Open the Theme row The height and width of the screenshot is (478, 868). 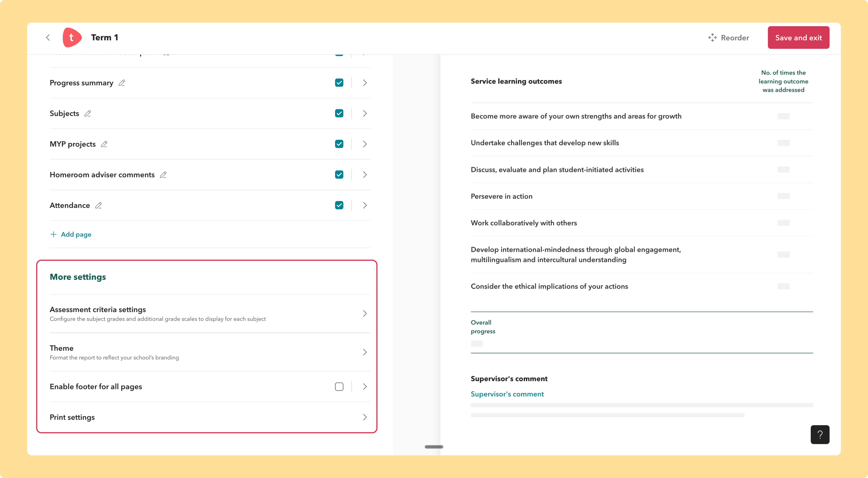point(210,352)
